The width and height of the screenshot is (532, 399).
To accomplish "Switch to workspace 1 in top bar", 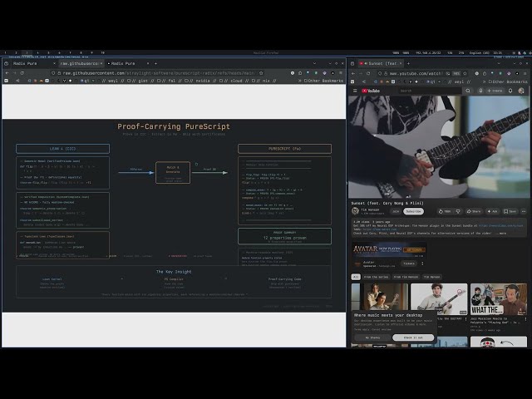I will [x=5, y=52].
